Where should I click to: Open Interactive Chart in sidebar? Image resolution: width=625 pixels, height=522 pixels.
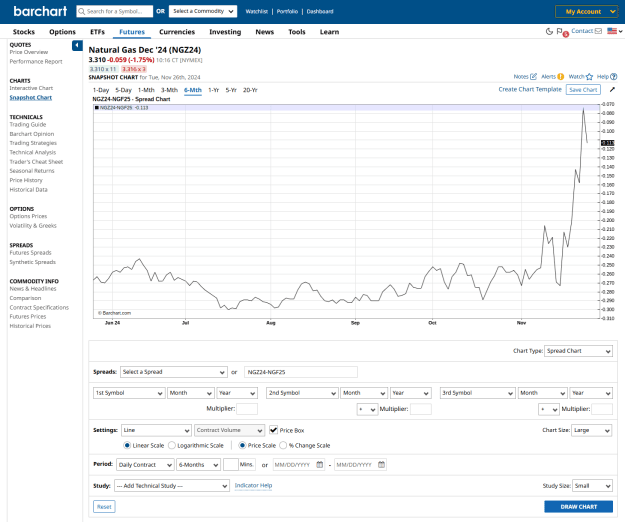pos(31,88)
